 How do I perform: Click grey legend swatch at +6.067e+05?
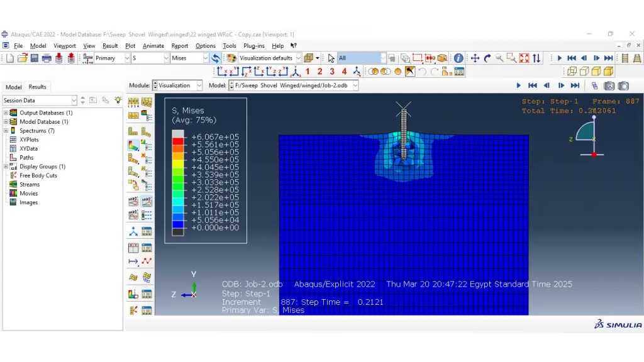[x=178, y=134]
